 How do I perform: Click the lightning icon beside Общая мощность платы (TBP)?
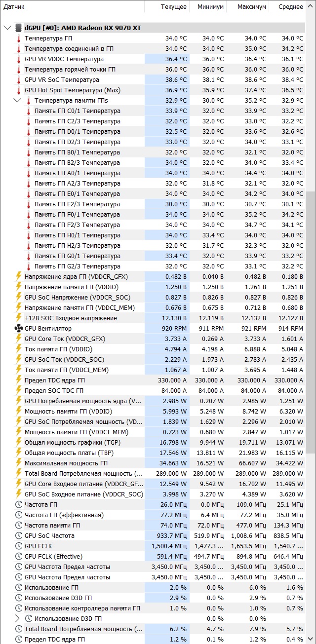(x=19, y=453)
